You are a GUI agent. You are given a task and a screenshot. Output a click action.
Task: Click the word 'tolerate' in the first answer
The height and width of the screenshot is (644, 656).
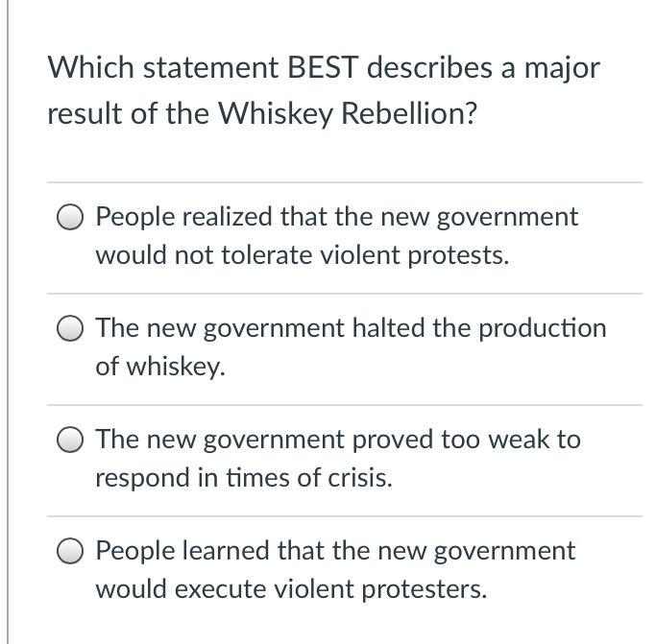pyautogui.click(x=266, y=255)
